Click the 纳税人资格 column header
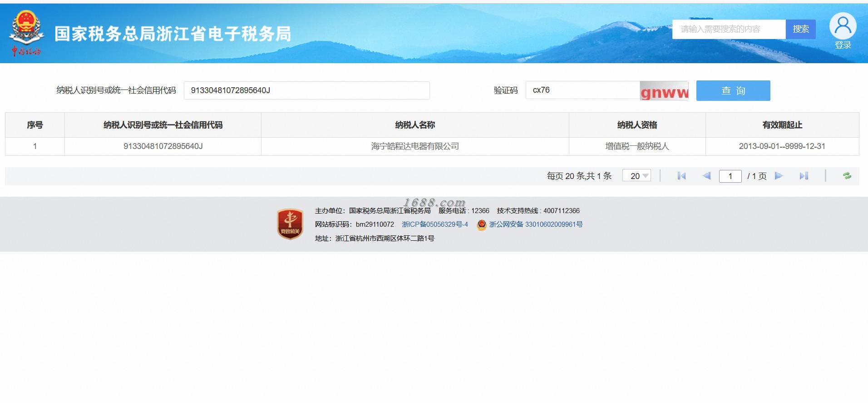 (x=637, y=125)
